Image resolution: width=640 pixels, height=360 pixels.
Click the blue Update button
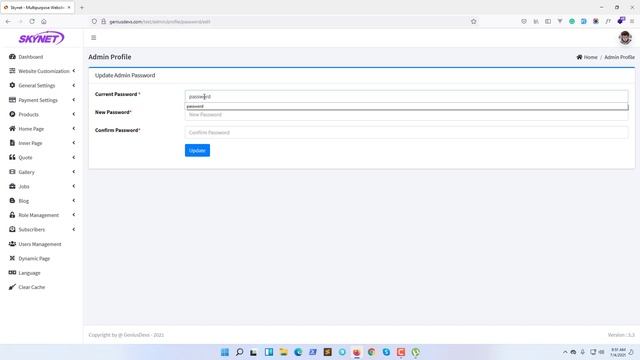pyautogui.click(x=197, y=150)
